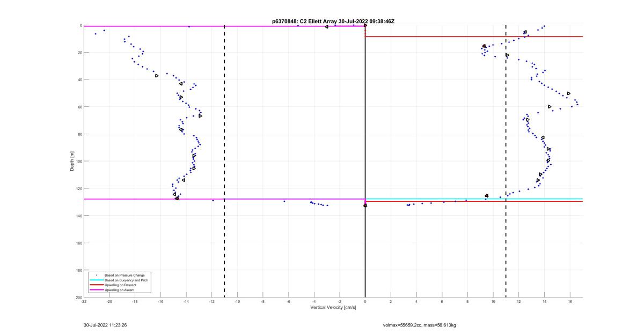The image size is (644, 334).
Task: Click x-axis tick label '12'
Action: click(x=519, y=302)
